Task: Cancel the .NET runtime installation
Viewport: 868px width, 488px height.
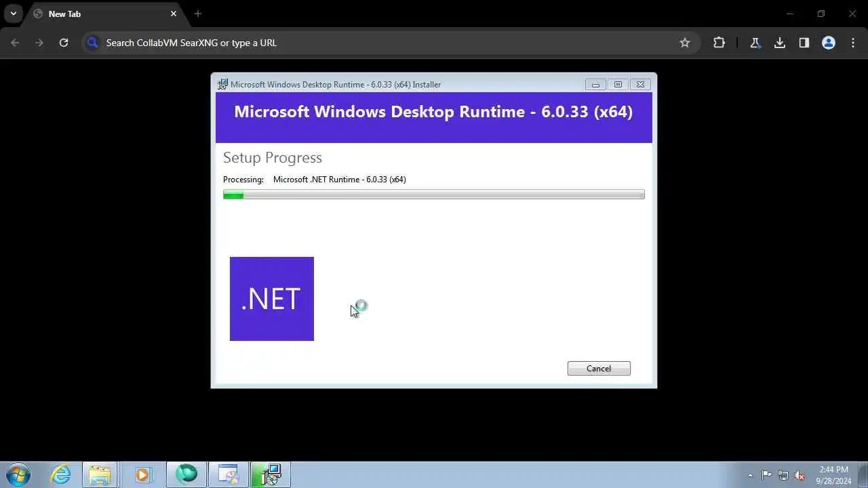Action: coord(599,368)
